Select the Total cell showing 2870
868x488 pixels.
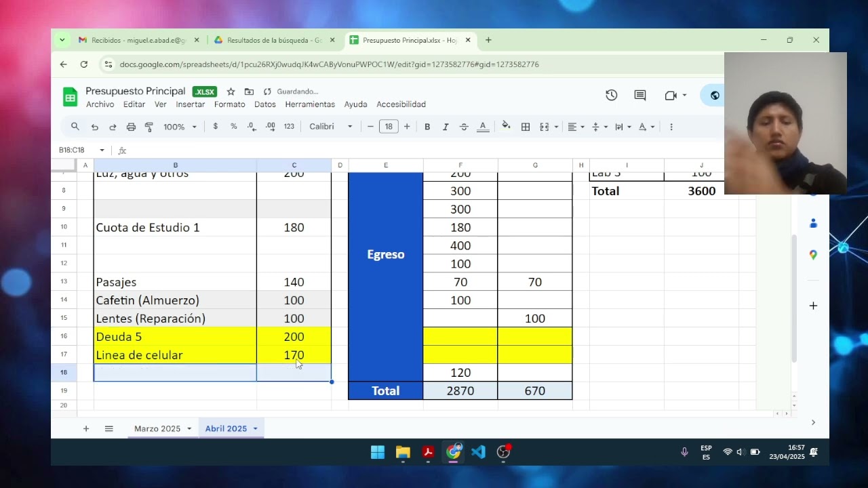pos(460,391)
